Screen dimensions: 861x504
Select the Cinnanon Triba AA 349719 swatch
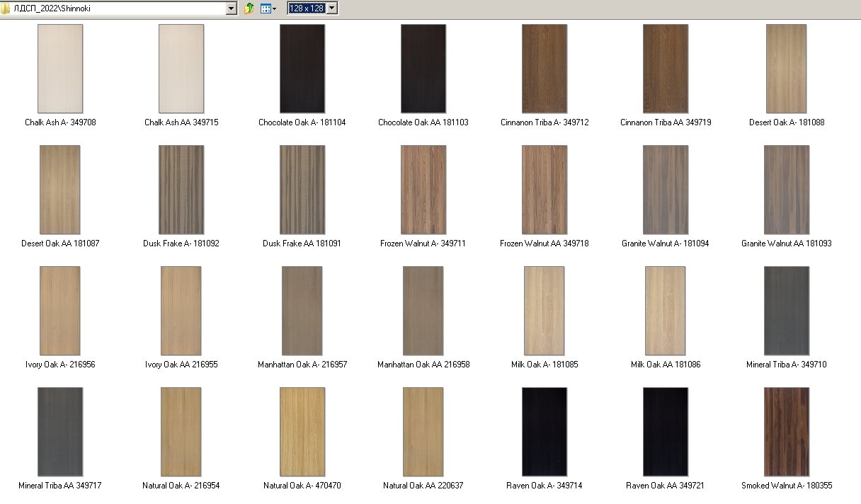[666, 69]
